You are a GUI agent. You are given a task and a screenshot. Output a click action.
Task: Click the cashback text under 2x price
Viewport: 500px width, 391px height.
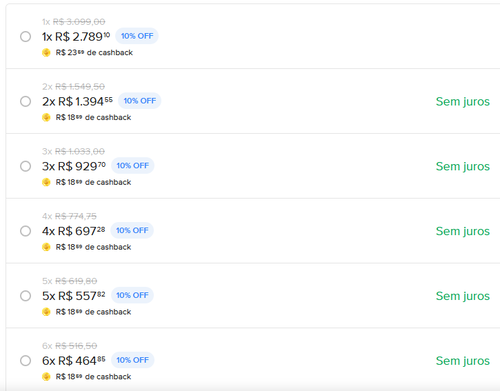[x=93, y=117]
